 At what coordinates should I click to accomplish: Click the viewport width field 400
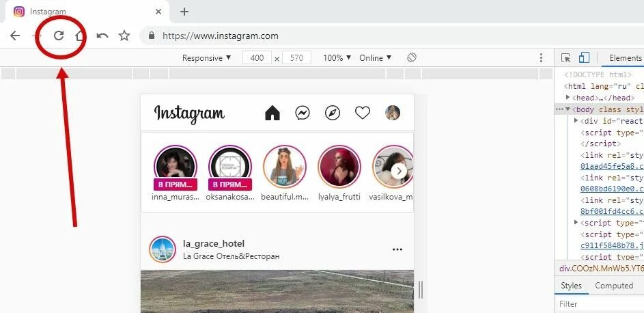pyautogui.click(x=257, y=58)
